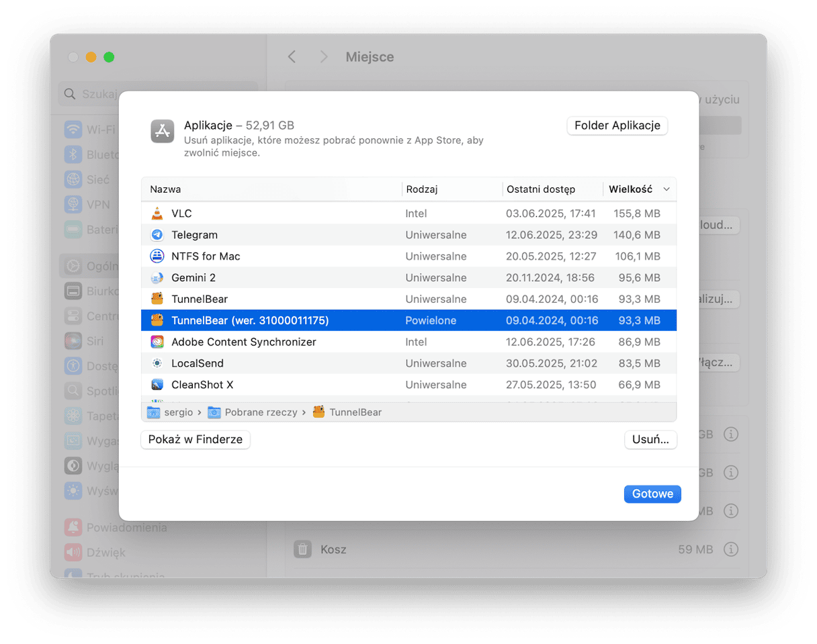Click the Kosz trash icon in background window

coord(303,549)
